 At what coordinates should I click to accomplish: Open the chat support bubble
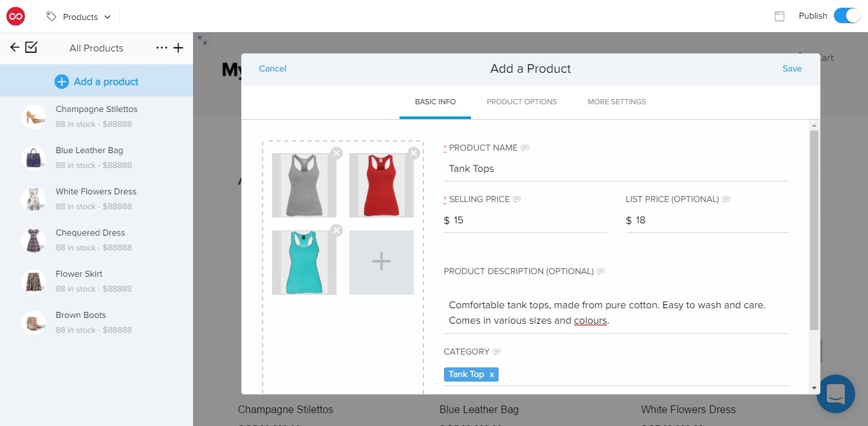(835, 394)
